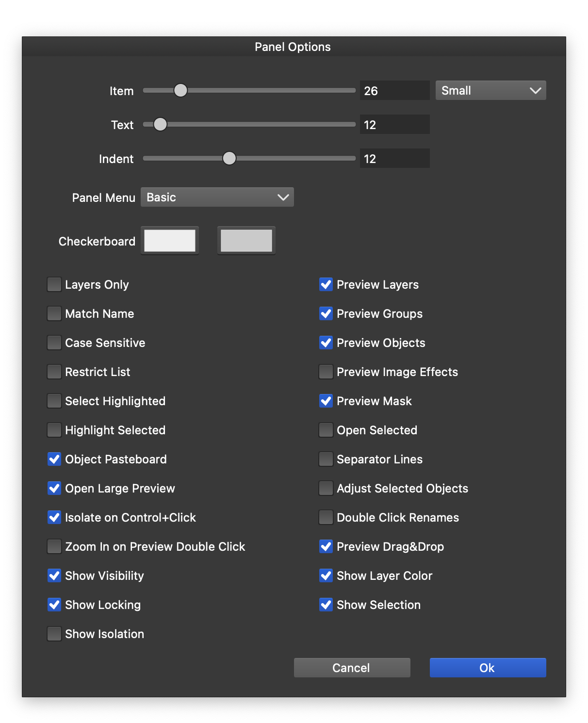Click the Cancel button
588x723 pixels.
352,668
